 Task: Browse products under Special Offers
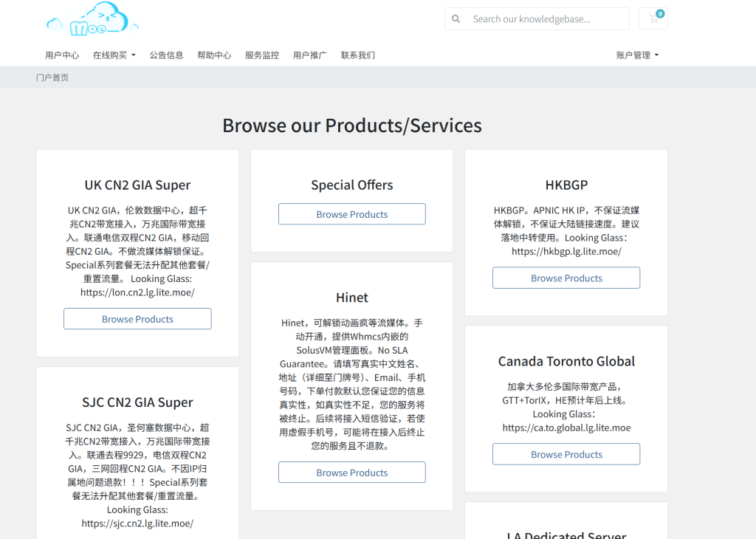351,214
